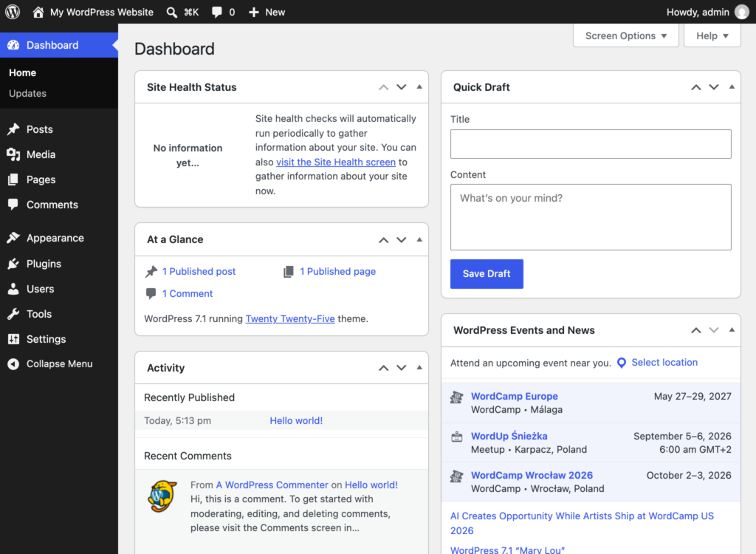This screenshot has width=756, height=554.
Task: Move Activity panel down
Action: [x=401, y=368]
